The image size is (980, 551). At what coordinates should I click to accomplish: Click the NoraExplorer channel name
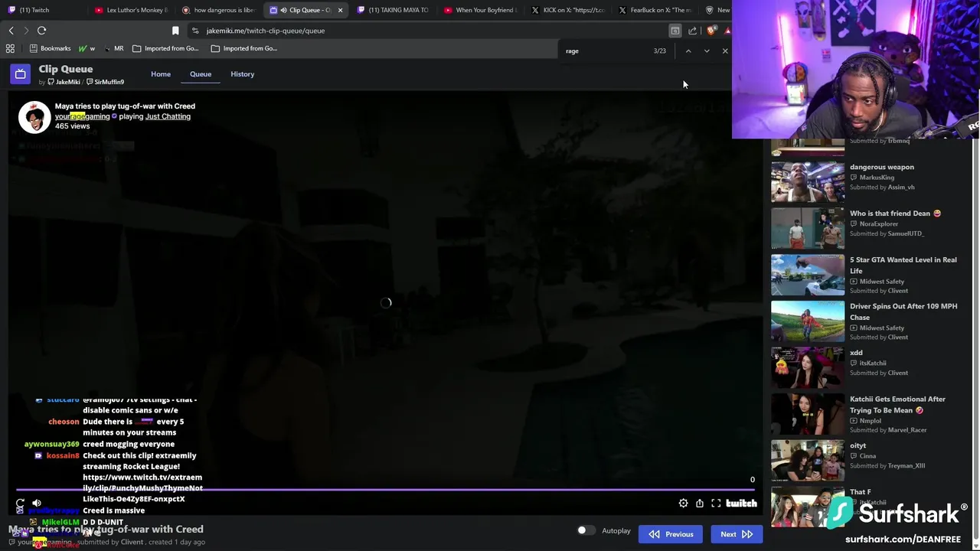(879, 224)
